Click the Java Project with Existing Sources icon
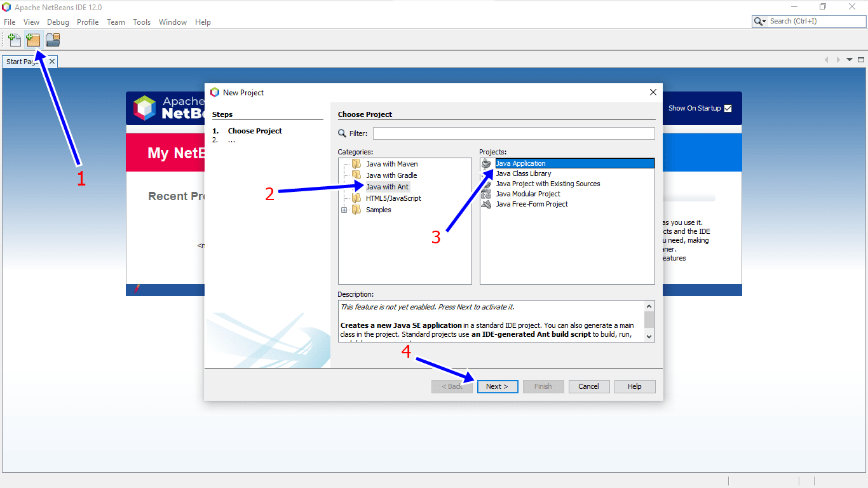Image resolution: width=868 pixels, height=488 pixels. point(487,184)
